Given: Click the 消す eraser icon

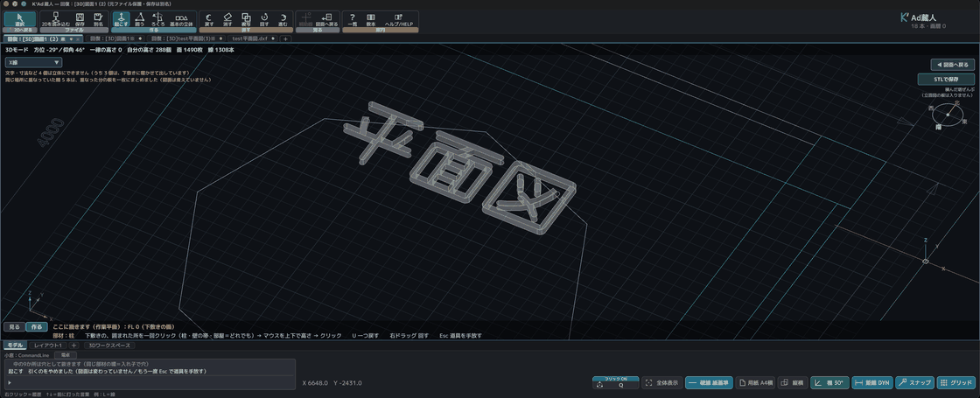Looking at the screenshot, I should (x=227, y=18).
